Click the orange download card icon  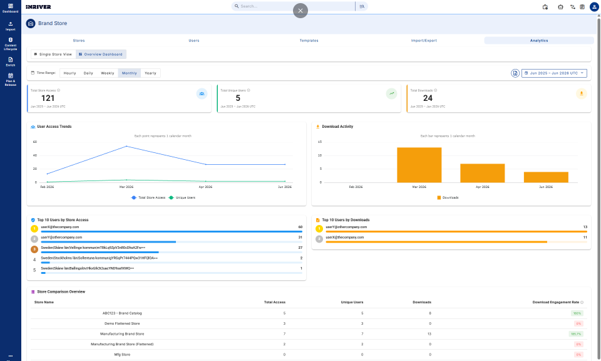pos(581,94)
